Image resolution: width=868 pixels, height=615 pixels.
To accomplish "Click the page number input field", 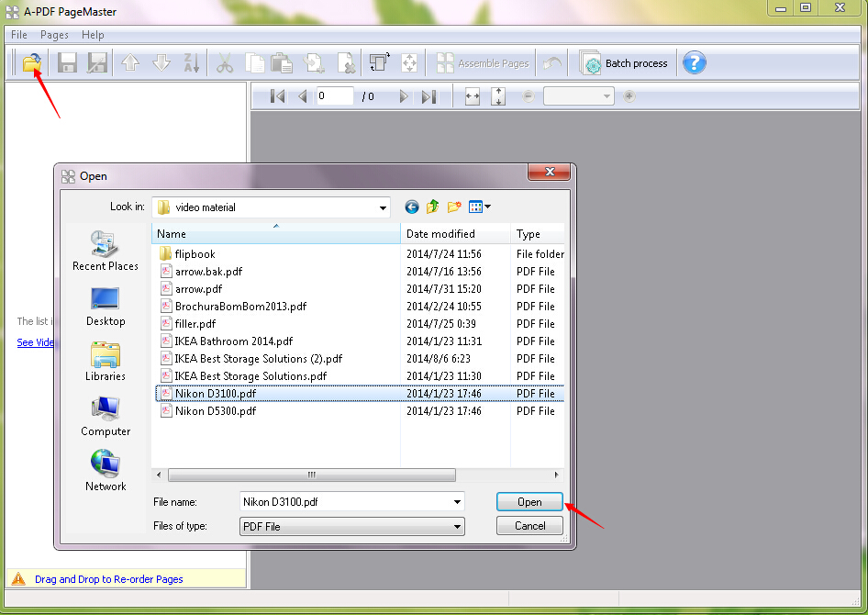I will click(335, 95).
